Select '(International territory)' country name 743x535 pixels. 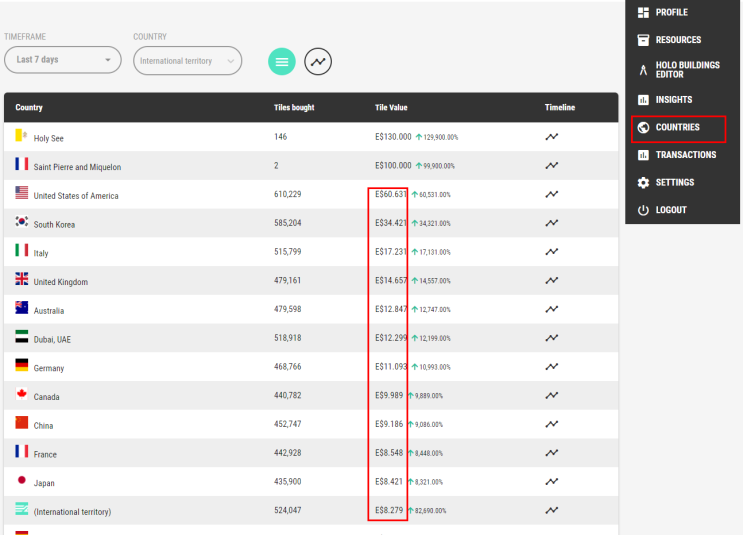pyautogui.click(x=72, y=512)
